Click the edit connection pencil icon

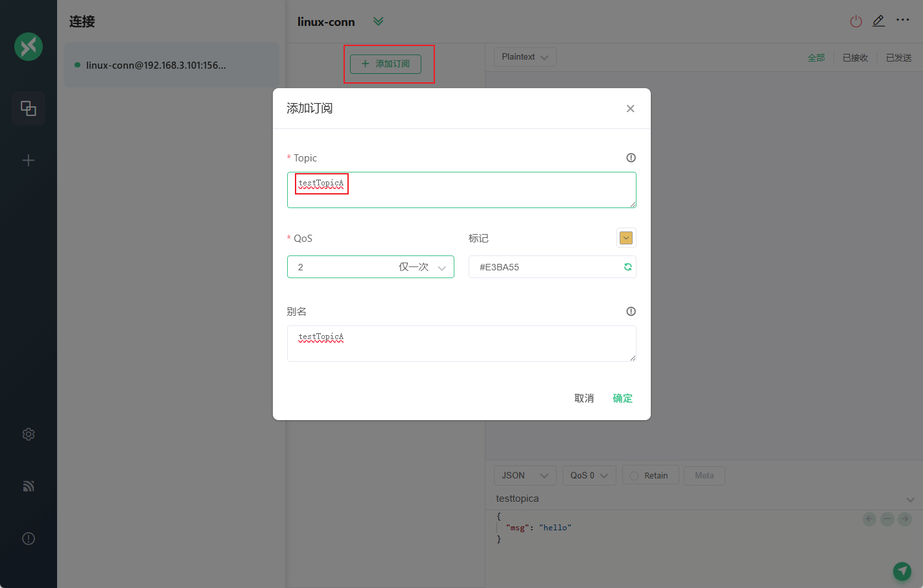point(878,21)
